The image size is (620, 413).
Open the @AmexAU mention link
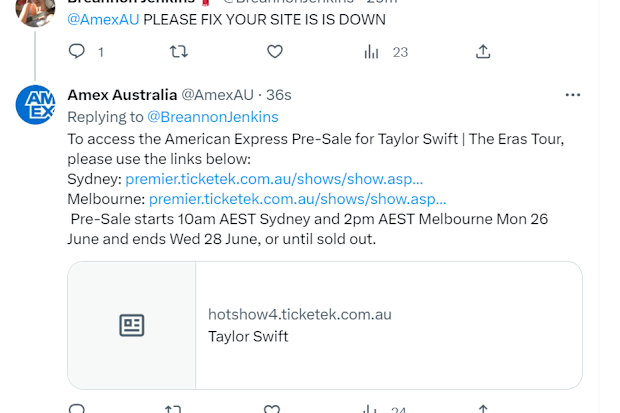103,19
